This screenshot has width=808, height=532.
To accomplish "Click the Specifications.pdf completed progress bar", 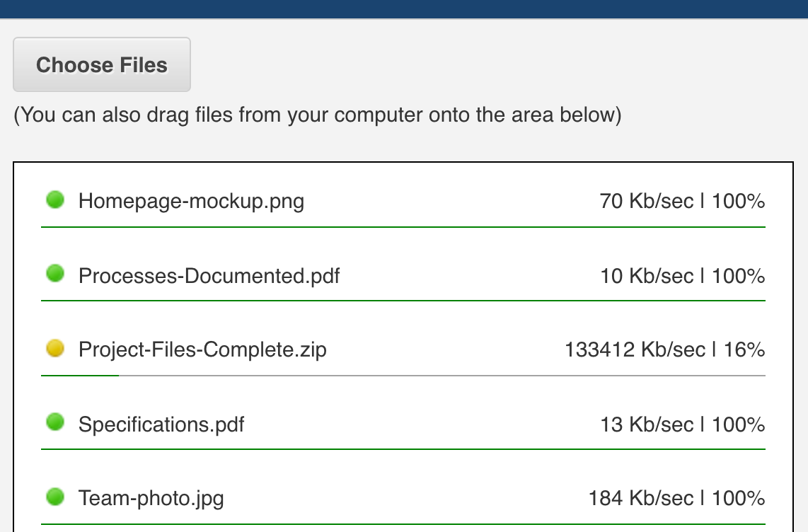I will [403, 449].
